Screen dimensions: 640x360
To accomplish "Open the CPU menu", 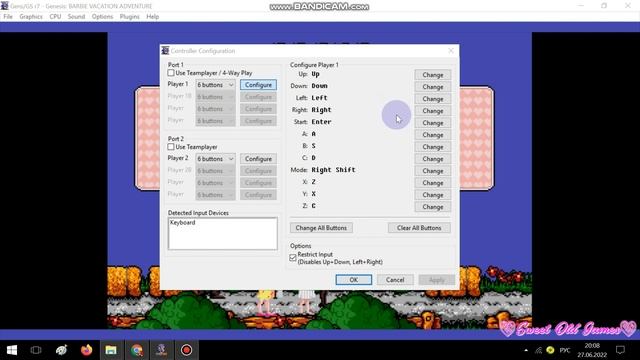I will (x=55, y=17).
